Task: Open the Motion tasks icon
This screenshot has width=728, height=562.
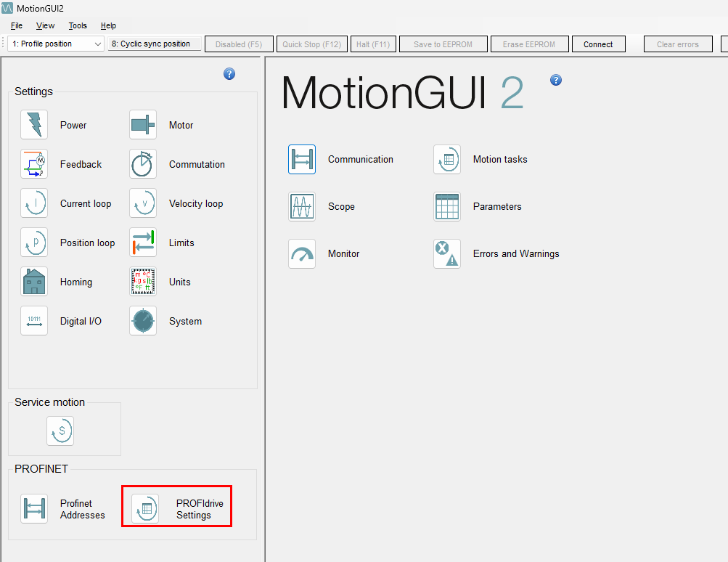Action: coord(447,159)
